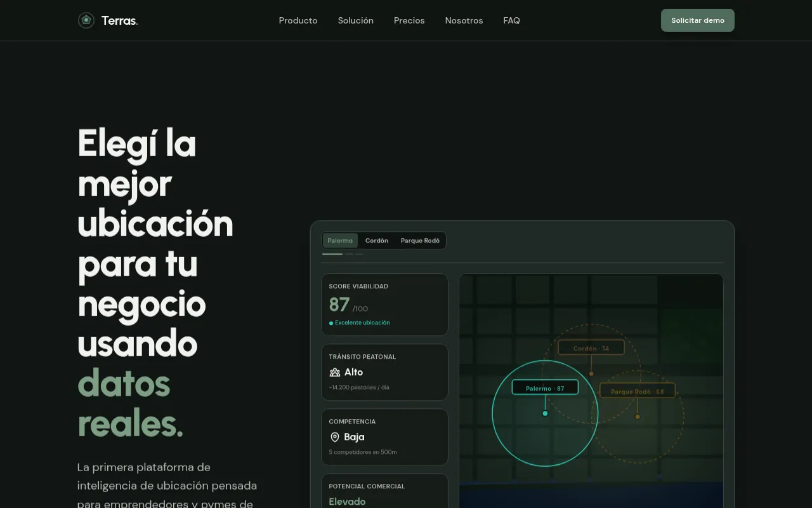Select the Palermo tab
812x508 pixels.
340,241
